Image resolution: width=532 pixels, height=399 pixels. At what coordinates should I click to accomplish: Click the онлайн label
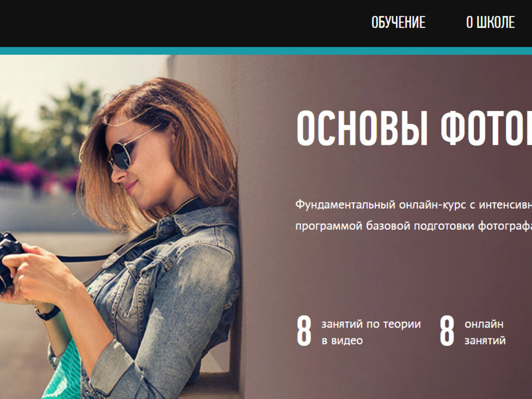[x=484, y=324]
